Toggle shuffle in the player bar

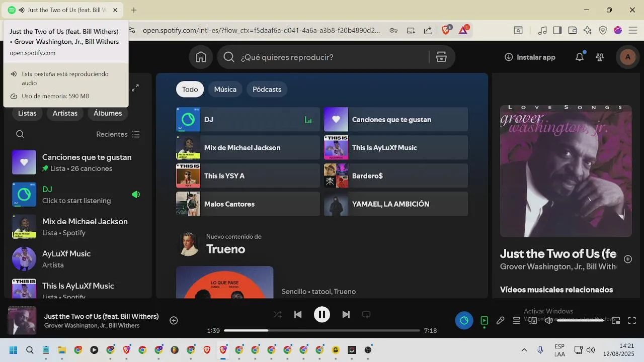coord(278,315)
